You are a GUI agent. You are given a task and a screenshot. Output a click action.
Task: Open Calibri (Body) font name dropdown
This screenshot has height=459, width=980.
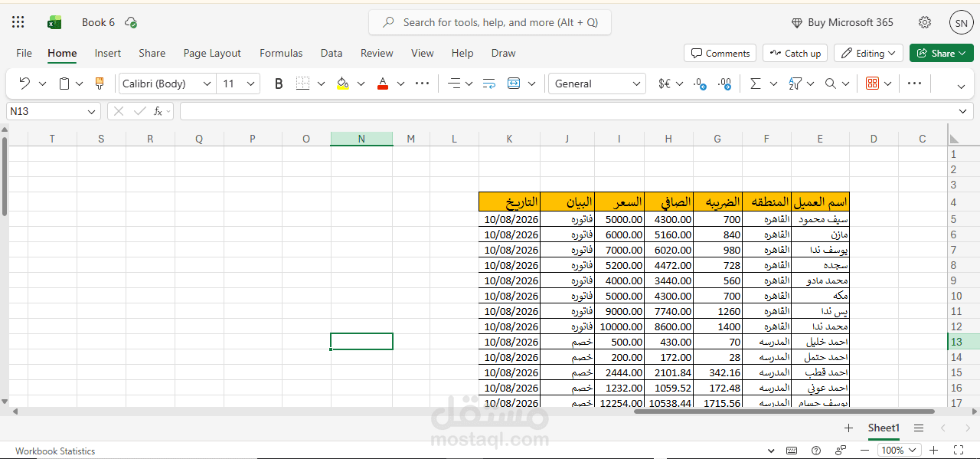pyautogui.click(x=207, y=84)
